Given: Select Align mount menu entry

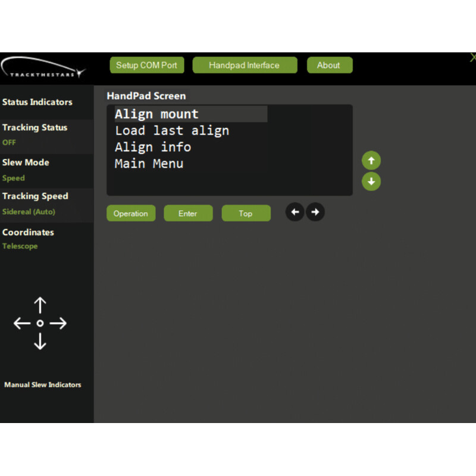Looking at the screenshot, I should 156,114.
